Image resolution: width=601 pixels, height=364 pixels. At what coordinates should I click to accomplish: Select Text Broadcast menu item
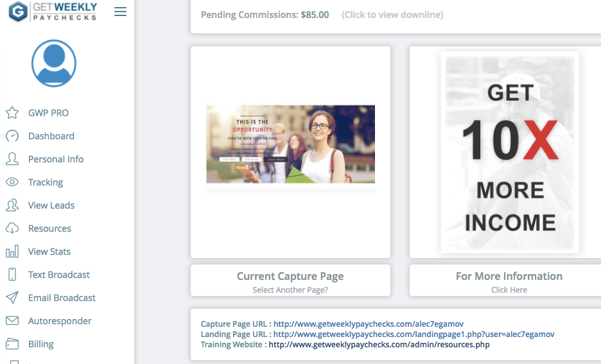pos(59,275)
